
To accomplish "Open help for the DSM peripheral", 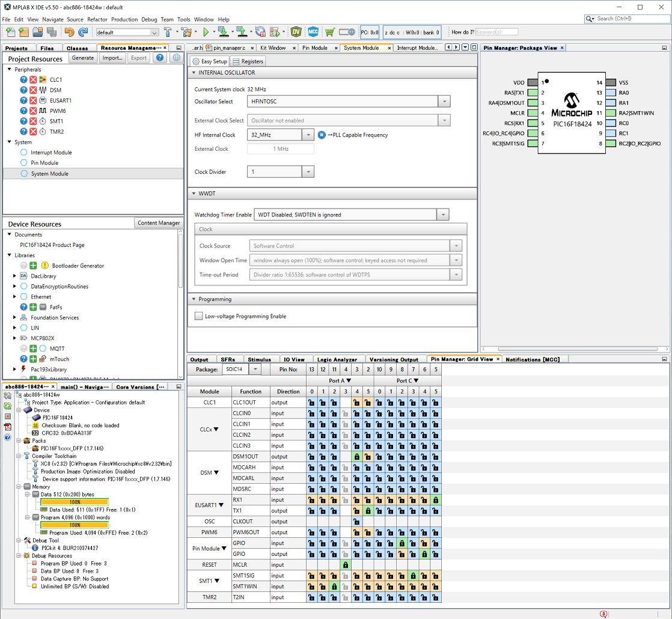I will pos(23,90).
